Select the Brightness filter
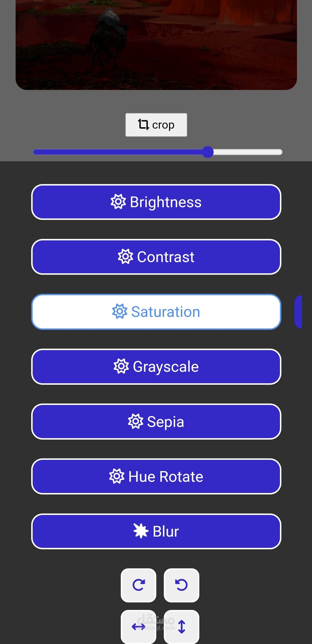The height and width of the screenshot is (644, 312). pyautogui.click(x=156, y=202)
